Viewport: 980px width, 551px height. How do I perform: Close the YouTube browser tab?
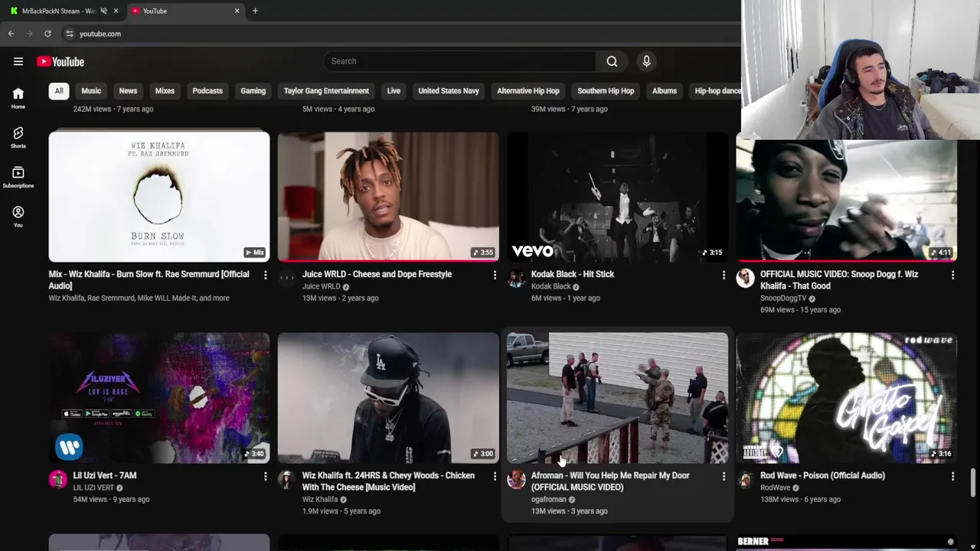[237, 11]
